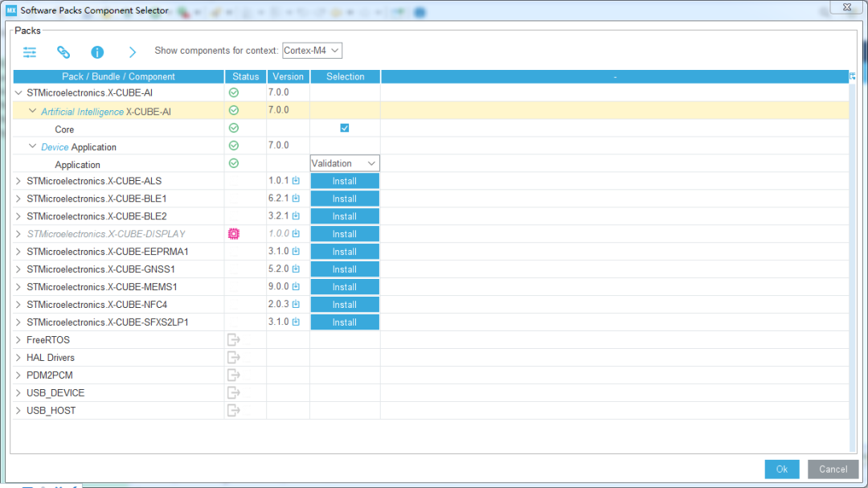The width and height of the screenshot is (868, 488).
Task: Click the FreeRTOS status arrow icon
Action: point(234,339)
